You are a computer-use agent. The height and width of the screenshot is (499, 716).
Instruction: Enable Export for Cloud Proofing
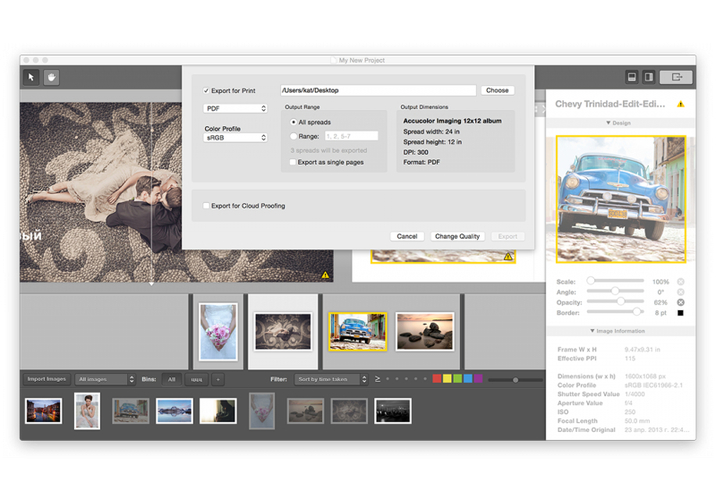206,206
